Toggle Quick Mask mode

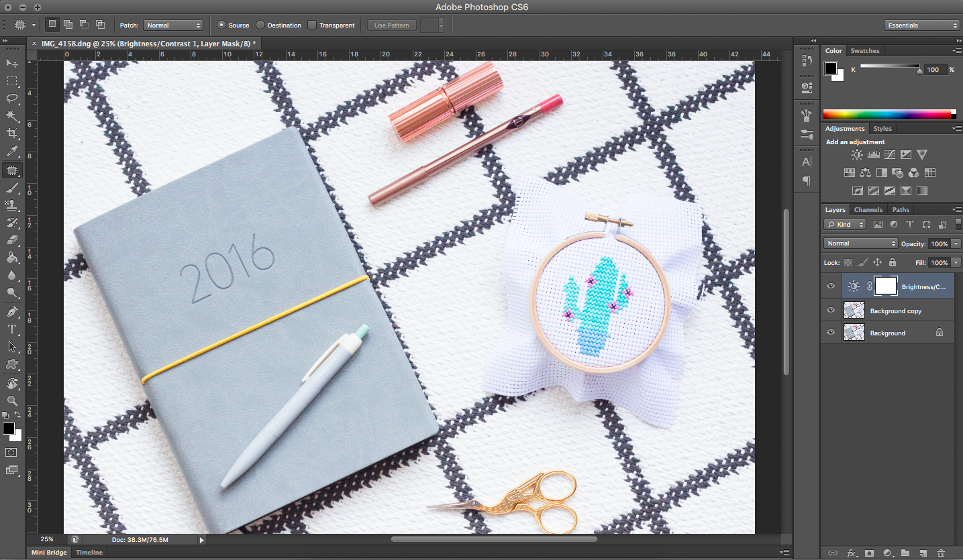point(12,453)
